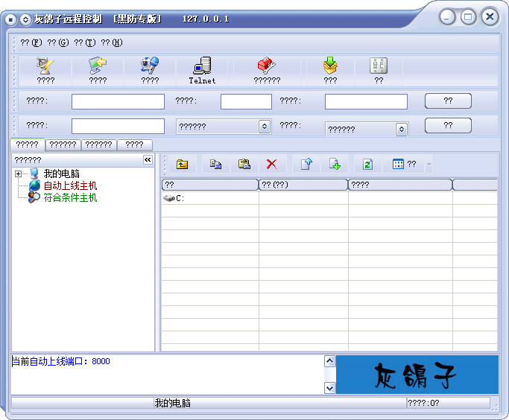
Task: Open the menu bar item labeled (H)
Action: [x=112, y=42]
